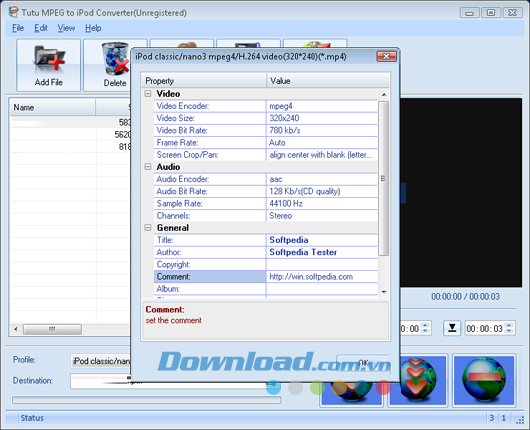Click file list scroll left arrow
Image resolution: width=530 pixels, height=430 pixels.
(x=16, y=329)
